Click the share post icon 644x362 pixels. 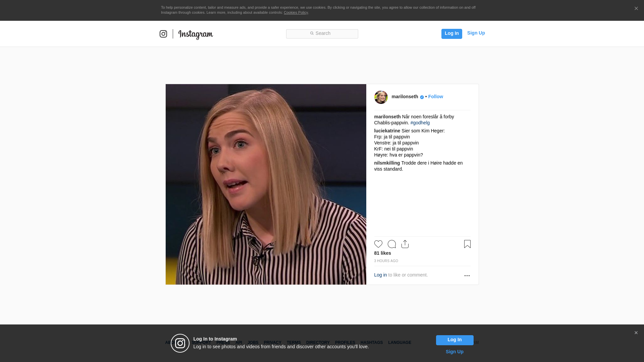tap(405, 244)
